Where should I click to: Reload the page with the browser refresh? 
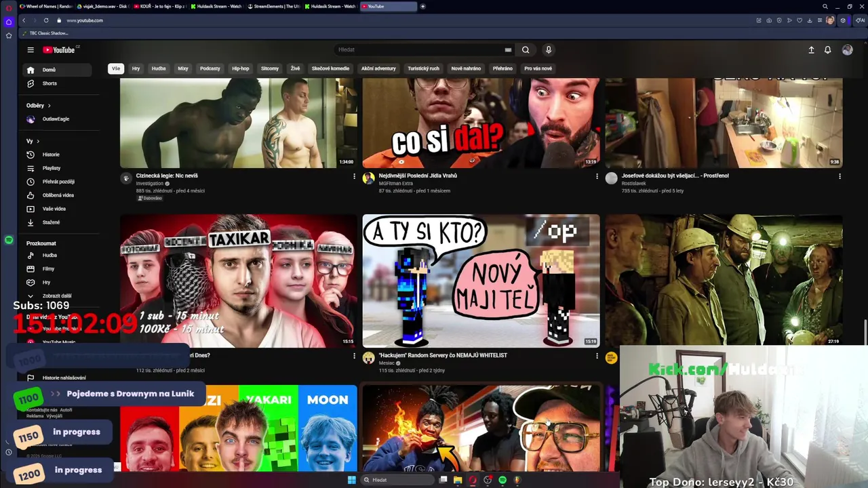(46, 20)
